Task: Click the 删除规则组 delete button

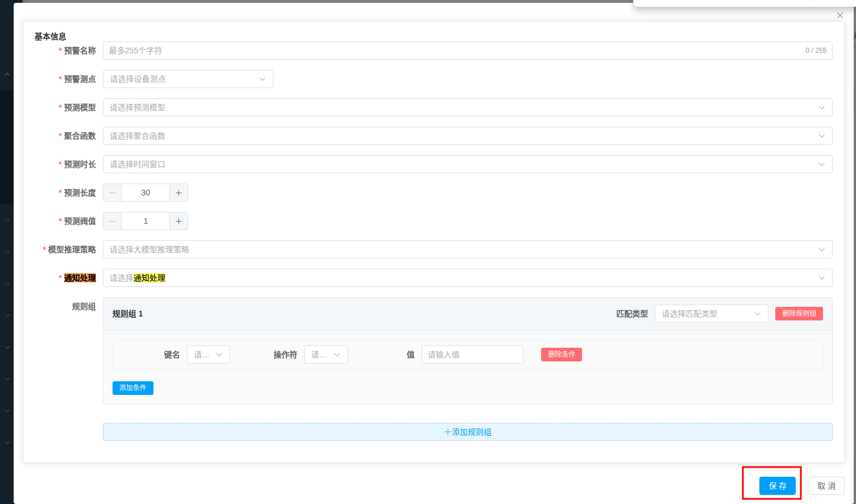Action: tap(799, 313)
